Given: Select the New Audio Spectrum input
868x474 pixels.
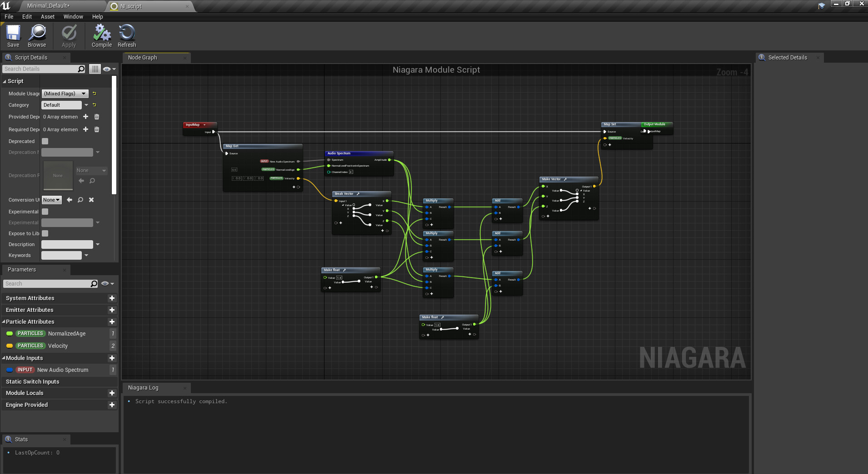Looking at the screenshot, I should 63,370.
